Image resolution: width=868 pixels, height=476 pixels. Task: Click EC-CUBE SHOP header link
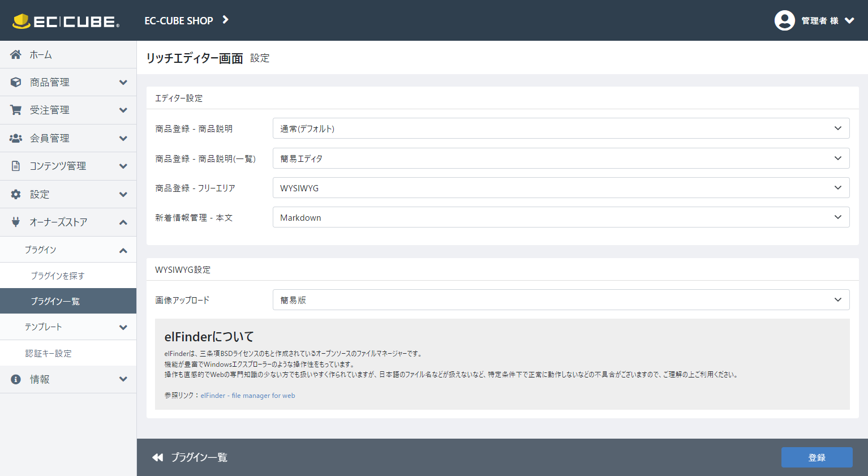tap(179, 20)
